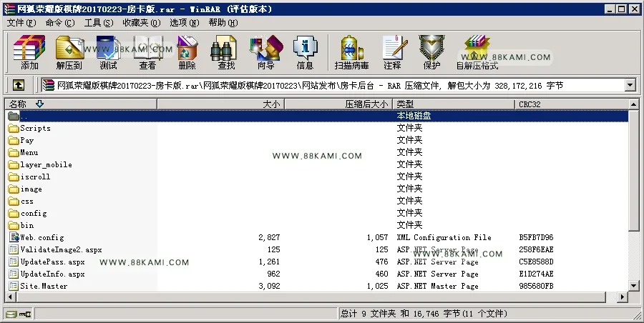Open the File (文件) menu
This screenshot has height=323, width=644.
21,23
